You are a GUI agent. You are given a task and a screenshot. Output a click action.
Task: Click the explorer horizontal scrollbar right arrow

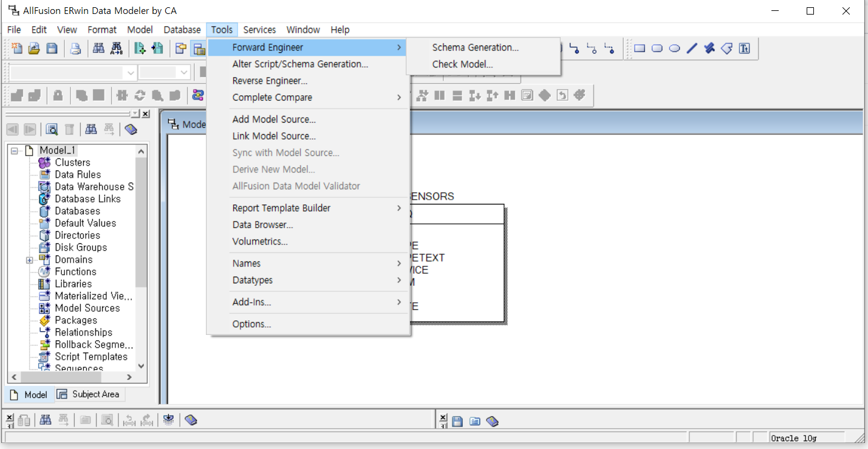(129, 377)
